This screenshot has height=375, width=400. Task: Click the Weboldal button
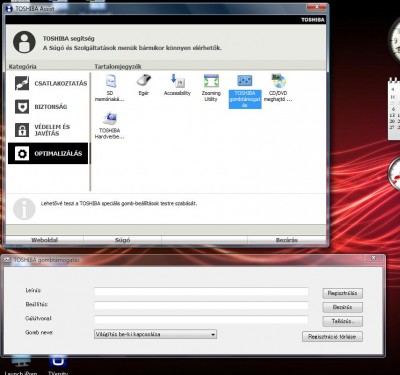[45, 240]
